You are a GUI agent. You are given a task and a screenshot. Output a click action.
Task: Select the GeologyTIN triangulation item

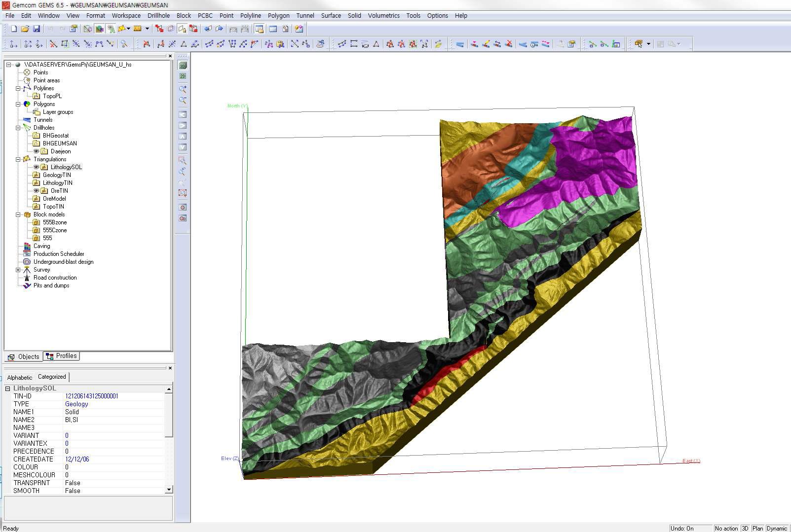click(57, 175)
